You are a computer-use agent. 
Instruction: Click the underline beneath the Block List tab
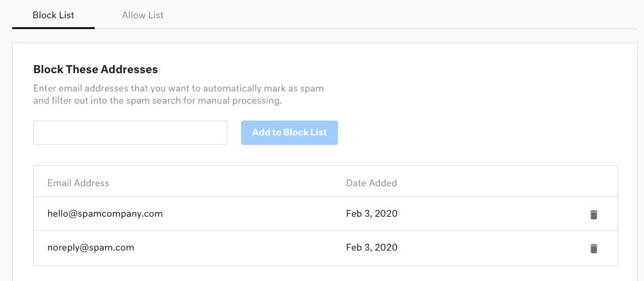point(53,28)
